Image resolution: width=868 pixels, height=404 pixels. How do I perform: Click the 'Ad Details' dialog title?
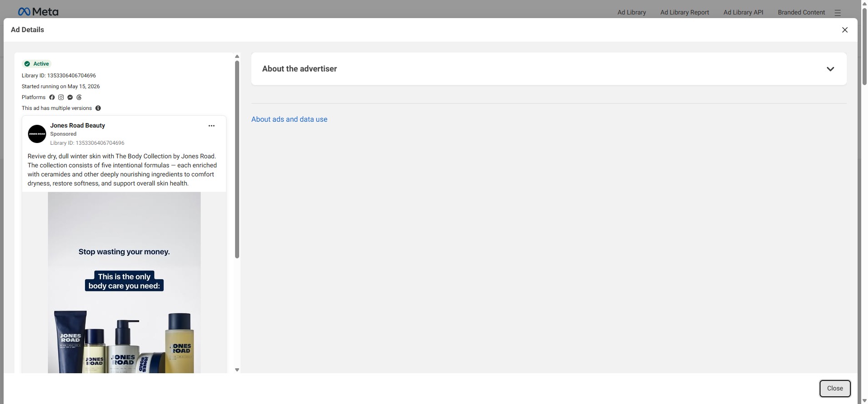pyautogui.click(x=28, y=30)
